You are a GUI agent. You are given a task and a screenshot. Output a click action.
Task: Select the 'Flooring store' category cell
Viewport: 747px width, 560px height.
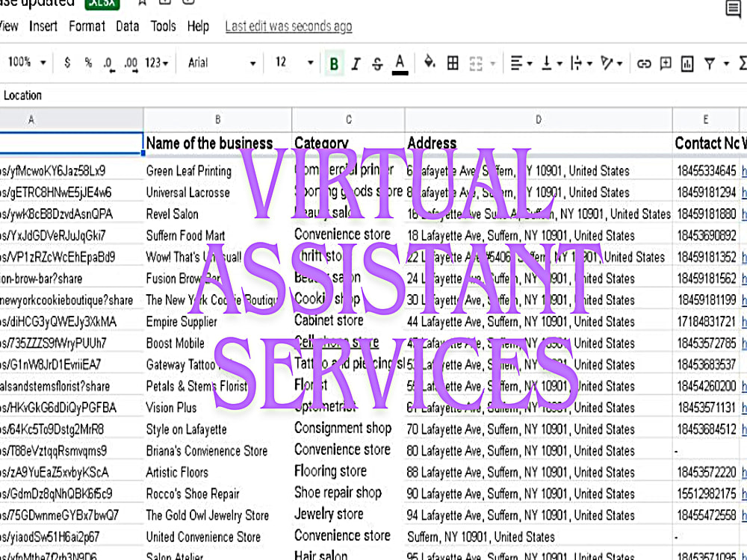(x=348, y=471)
